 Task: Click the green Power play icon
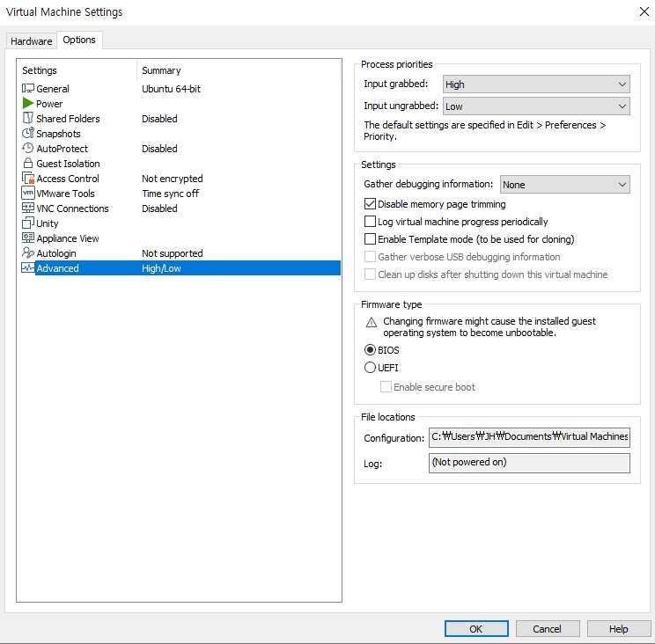point(27,103)
